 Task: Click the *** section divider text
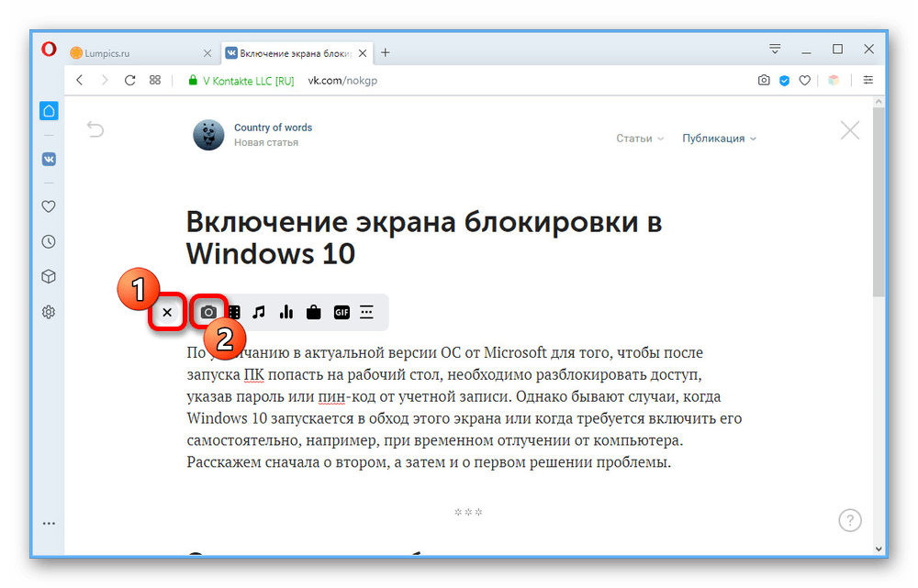[468, 513]
